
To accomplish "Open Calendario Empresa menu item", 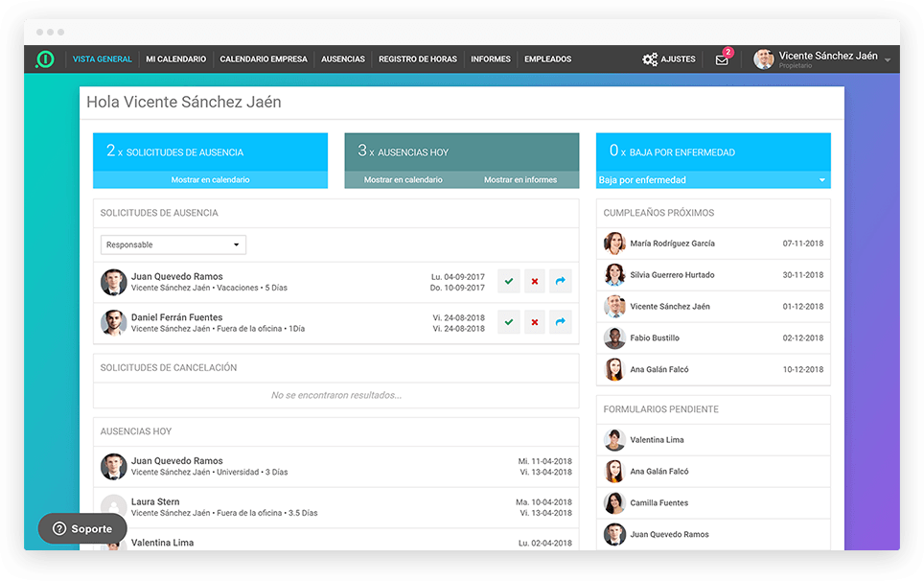I will click(264, 58).
